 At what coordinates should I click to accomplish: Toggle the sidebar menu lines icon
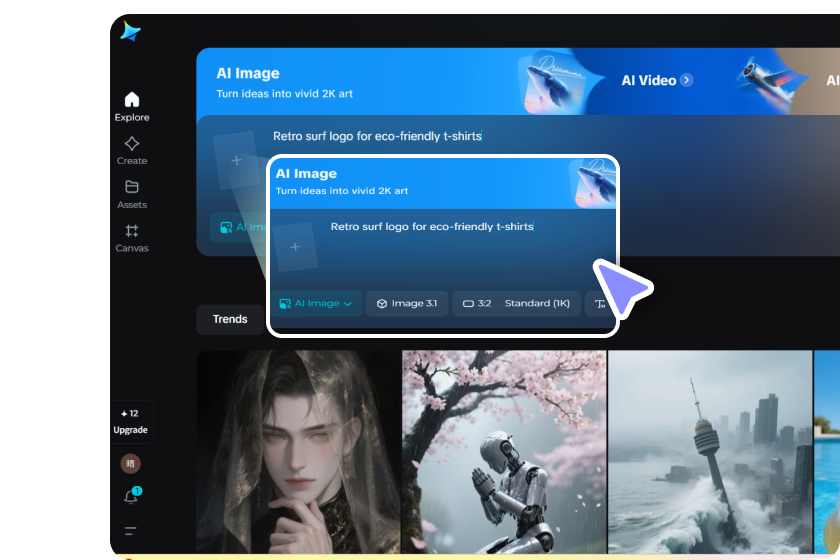click(130, 531)
